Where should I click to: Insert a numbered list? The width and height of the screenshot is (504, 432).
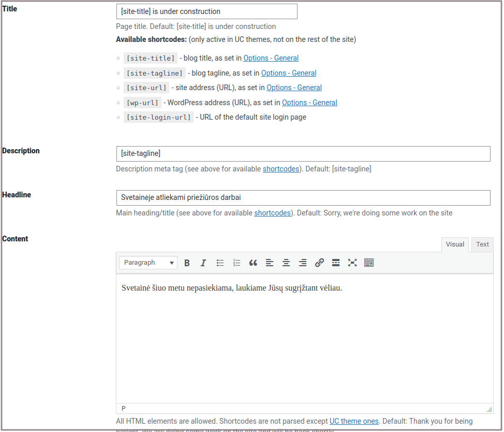[x=236, y=263]
